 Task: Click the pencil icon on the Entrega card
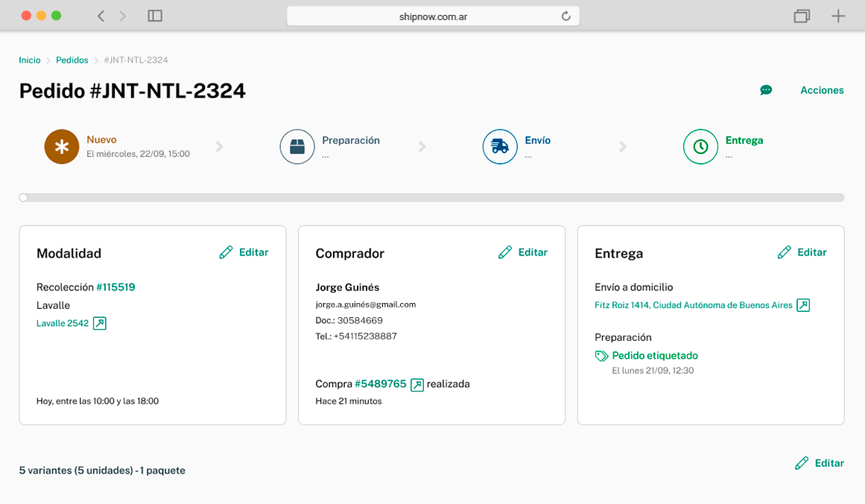coord(783,252)
